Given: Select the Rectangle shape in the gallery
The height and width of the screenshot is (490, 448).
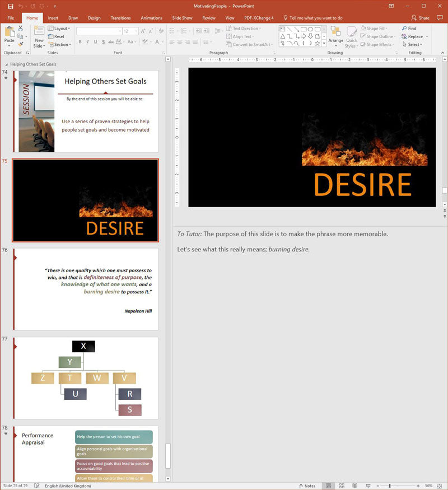Looking at the screenshot, I should click(x=304, y=29).
